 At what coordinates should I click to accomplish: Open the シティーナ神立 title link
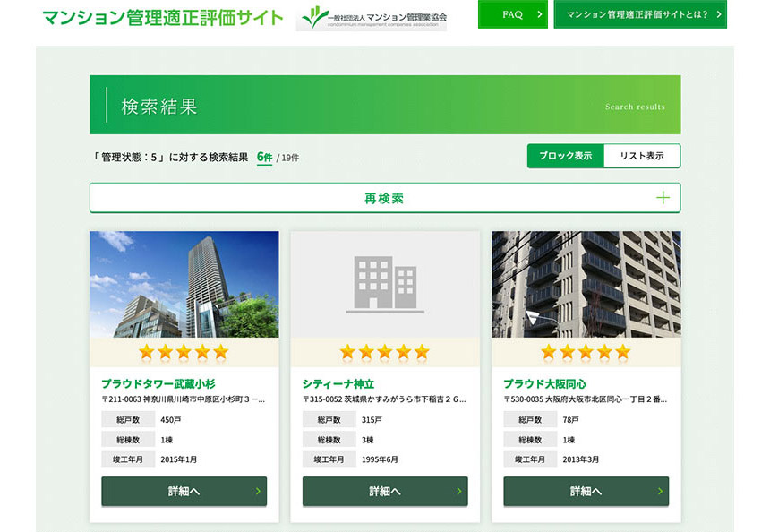pyautogui.click(x=338, y=383)
